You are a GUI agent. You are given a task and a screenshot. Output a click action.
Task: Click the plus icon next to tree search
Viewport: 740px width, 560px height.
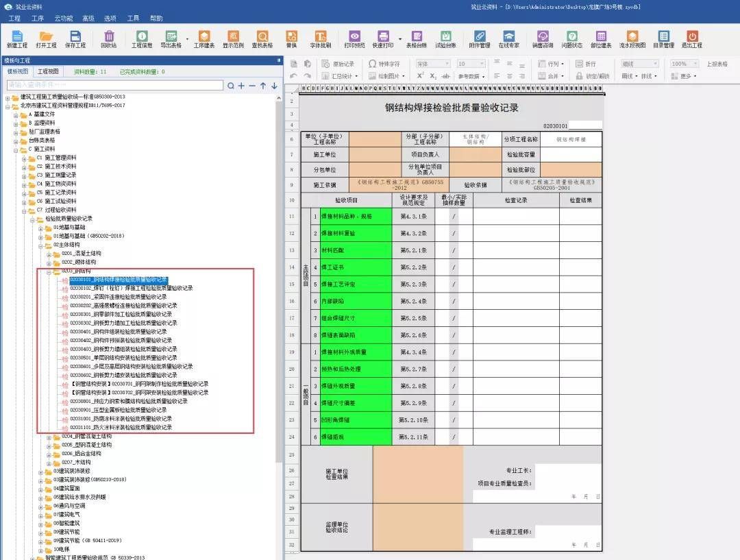pyautogui.click(x=241, y=86)
